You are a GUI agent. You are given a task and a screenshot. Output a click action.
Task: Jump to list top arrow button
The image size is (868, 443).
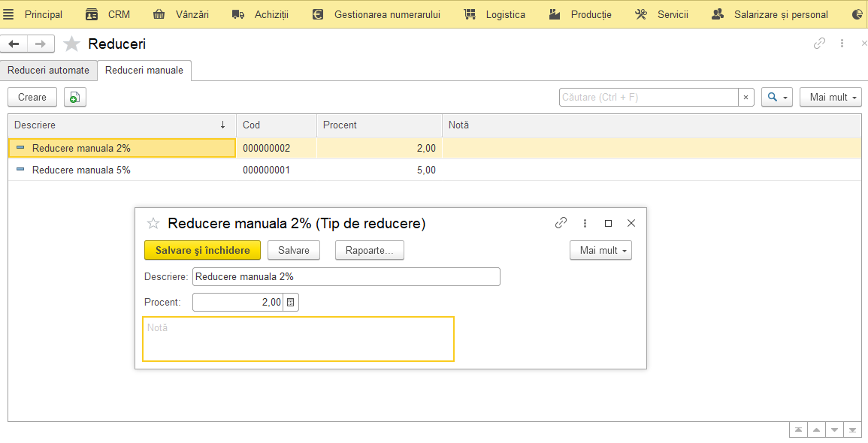pyautogui.click(x=798, y=429)
